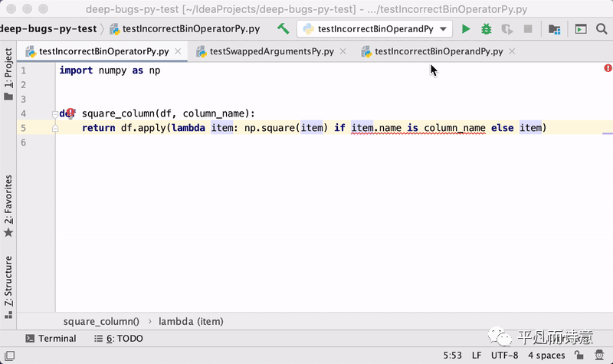Open the Run Anything terminal-window icon
Screen dimensions: 613x364
coord(581,29)
